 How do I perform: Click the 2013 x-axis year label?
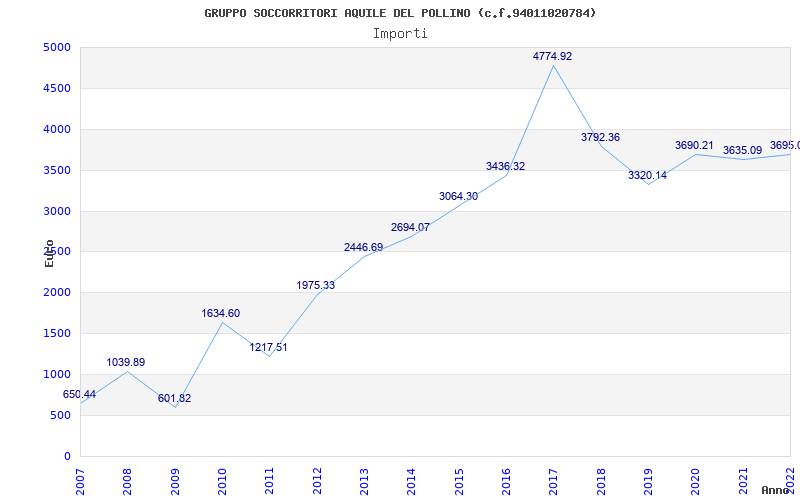point(364,482)
